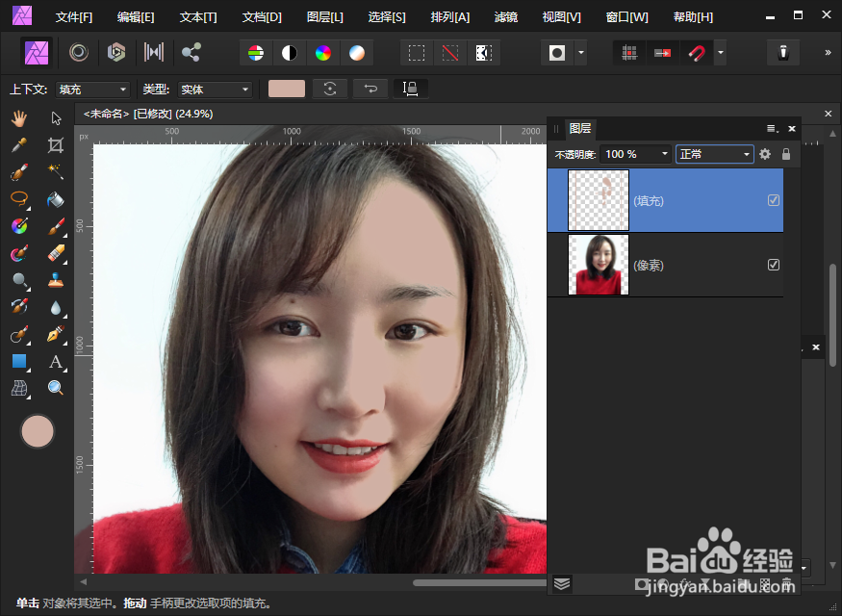Click the Deselect toolbar icon
This screenshot has width=842, height=616.
[450, 53]
